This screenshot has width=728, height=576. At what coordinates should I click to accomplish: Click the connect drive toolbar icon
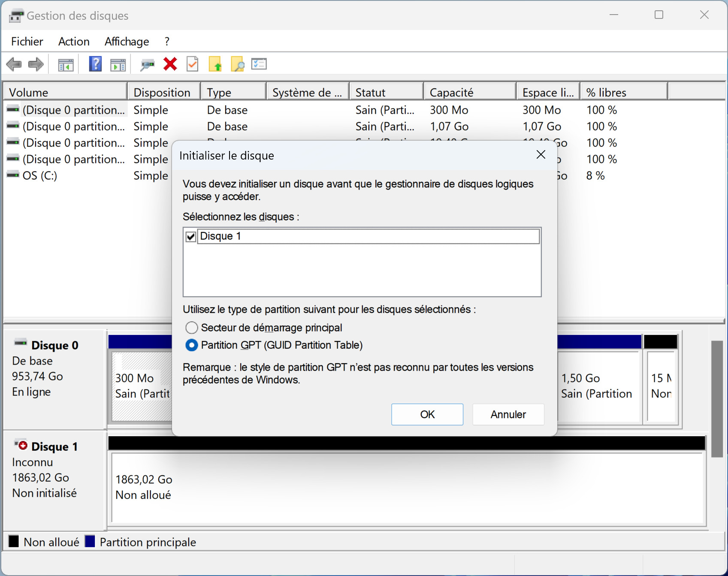pos(147,65)
